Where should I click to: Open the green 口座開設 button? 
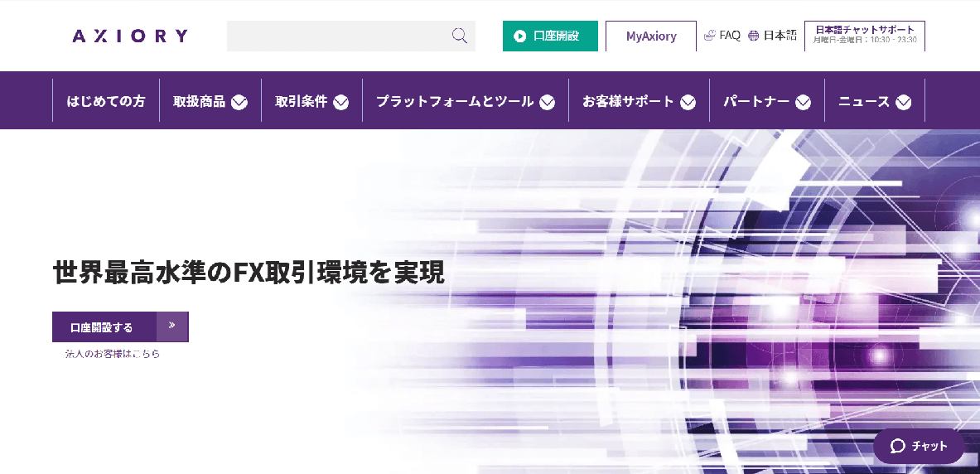click(550, 36)
